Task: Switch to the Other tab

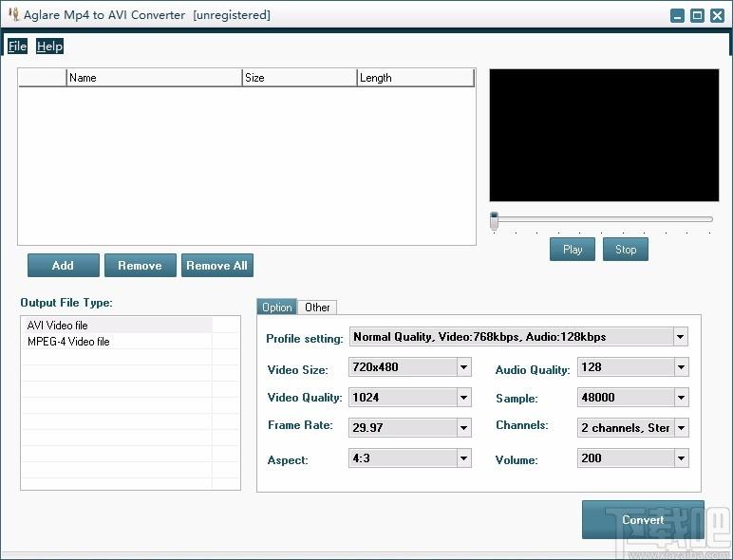Action: coord(317,308)
